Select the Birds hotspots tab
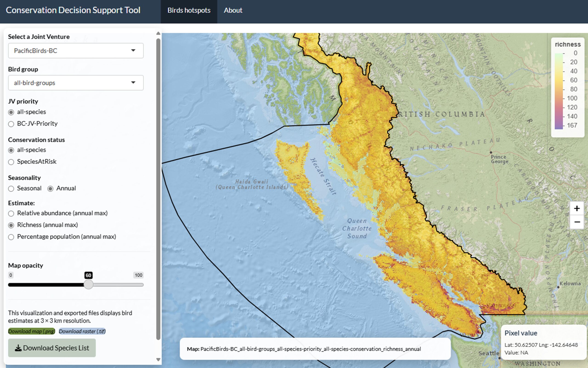 coord(189,10)
